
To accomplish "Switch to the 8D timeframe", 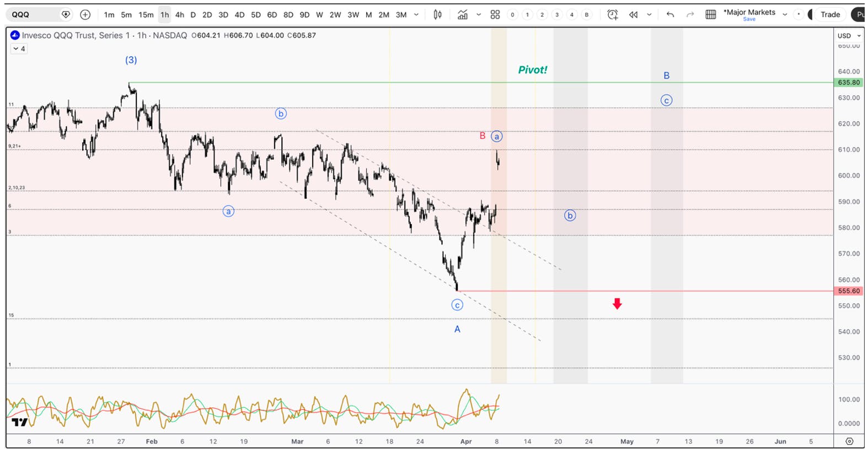I will click(288, 15).
